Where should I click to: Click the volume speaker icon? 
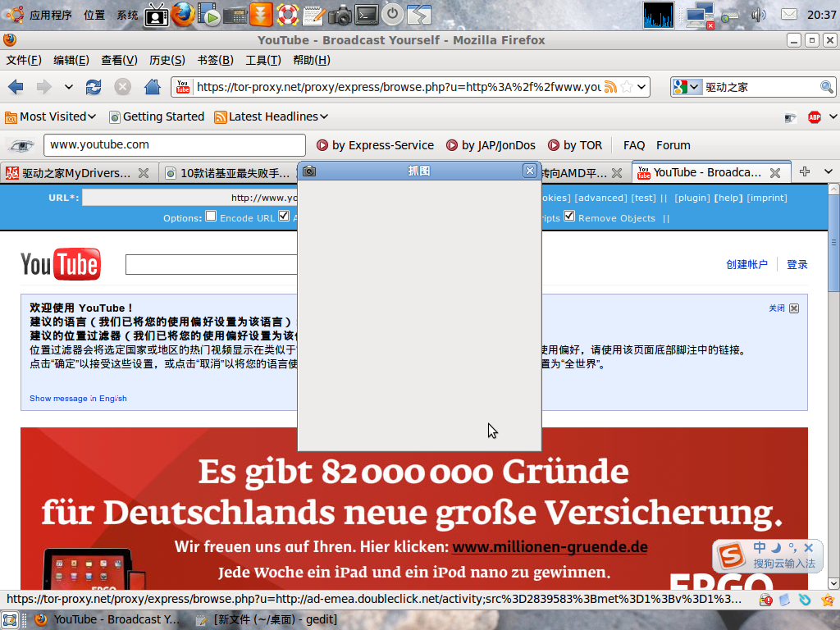(x=758, y=15)
